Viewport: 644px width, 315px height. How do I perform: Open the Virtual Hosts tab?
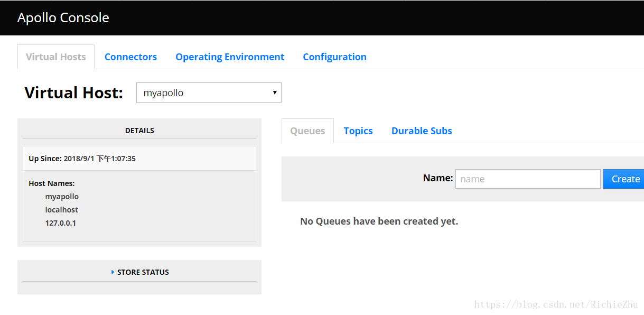coord(56,57)
